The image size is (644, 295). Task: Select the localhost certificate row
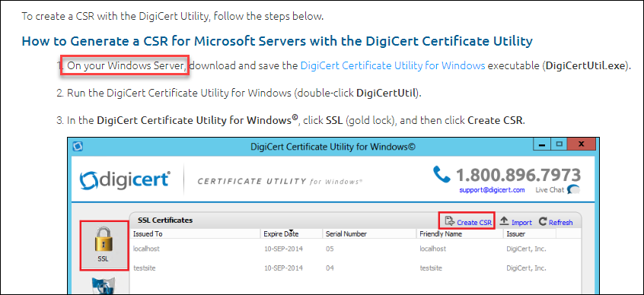355,249
